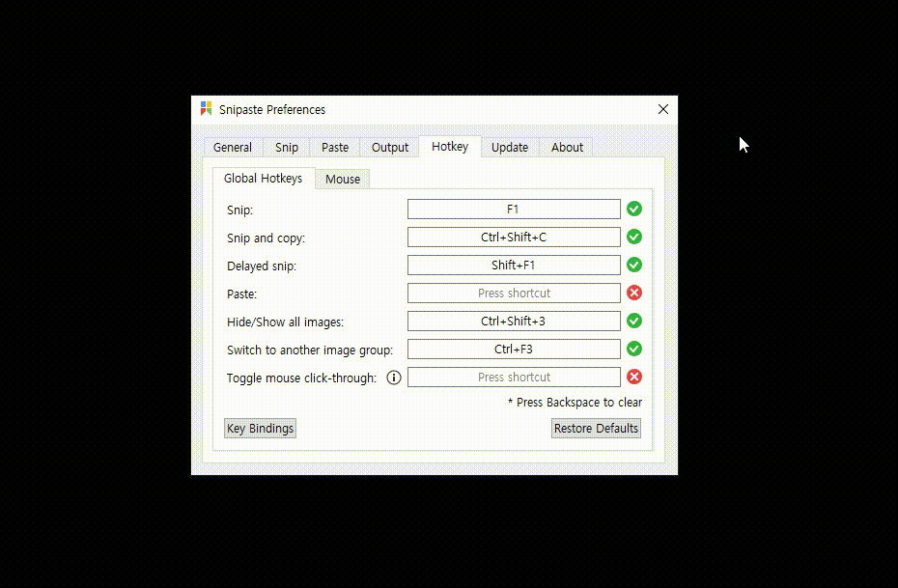Click the Snipaste logo in title bar
Screen dimensions: 898x588
207,109
